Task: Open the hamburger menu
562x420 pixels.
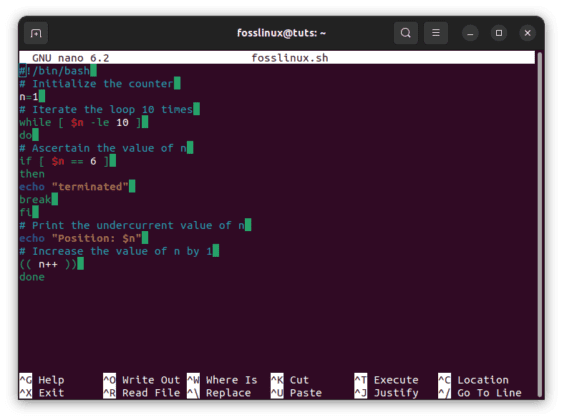Action: pyautogui.click(x=436, y=33)
